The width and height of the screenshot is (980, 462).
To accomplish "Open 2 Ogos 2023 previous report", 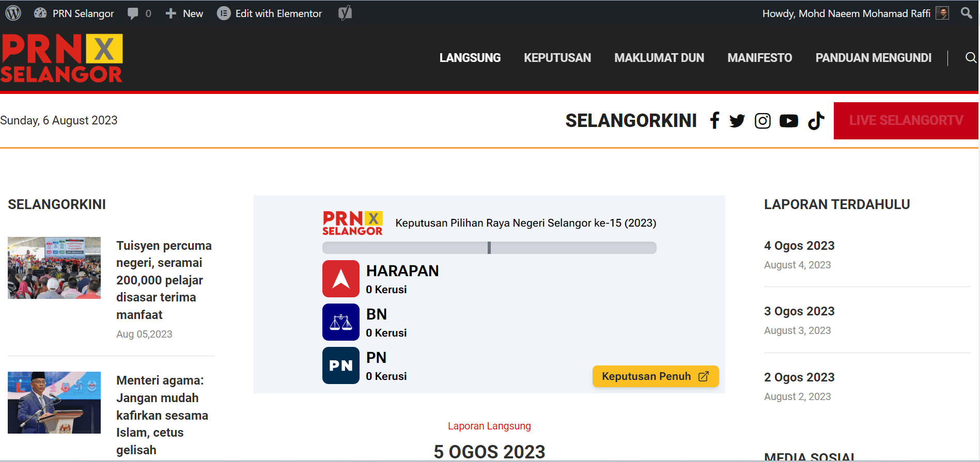I will 799,377.
